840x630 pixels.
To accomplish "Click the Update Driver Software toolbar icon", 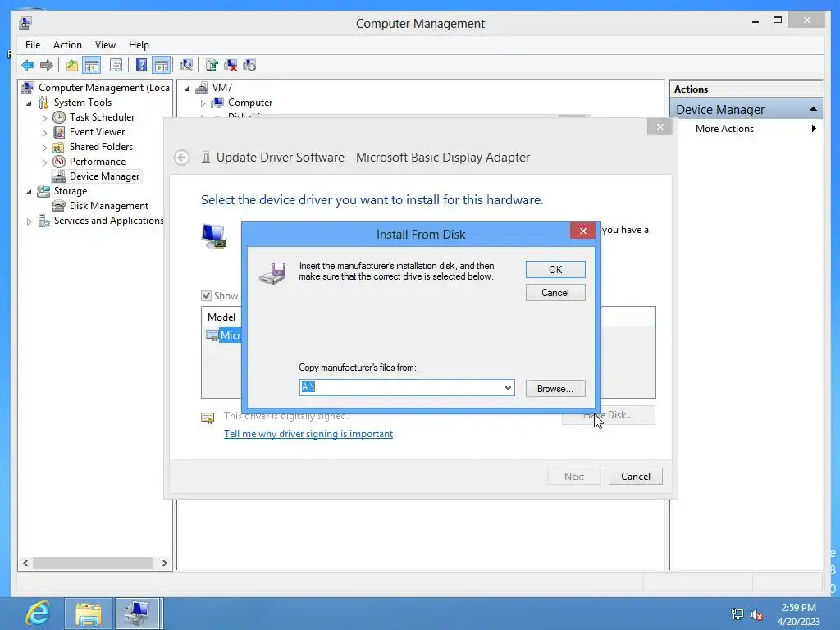I will coord(212,66).
